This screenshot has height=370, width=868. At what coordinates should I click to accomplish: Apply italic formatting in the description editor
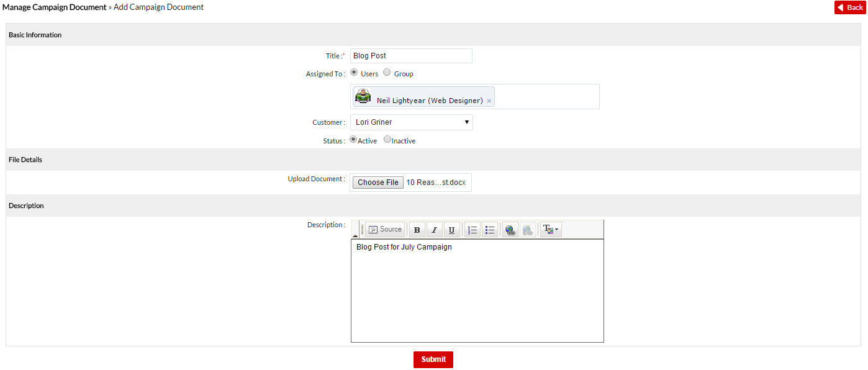pyautogui.click(x=434, y=230)
